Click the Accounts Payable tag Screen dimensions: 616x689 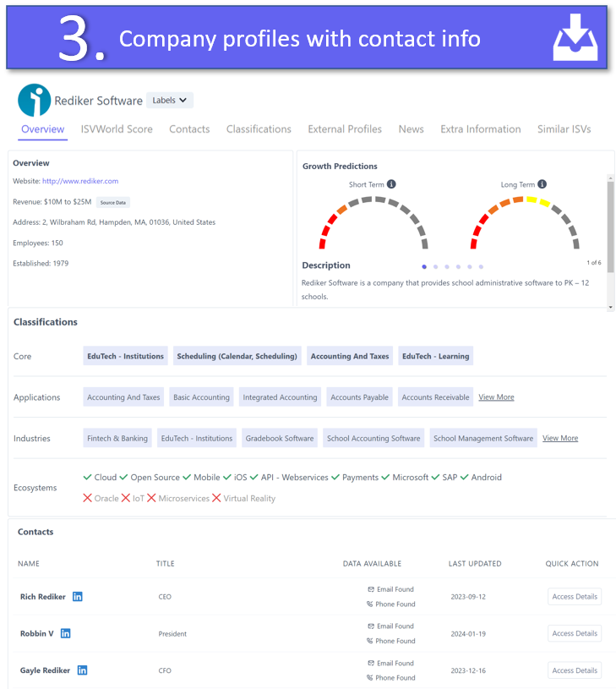tap(360, 396)
